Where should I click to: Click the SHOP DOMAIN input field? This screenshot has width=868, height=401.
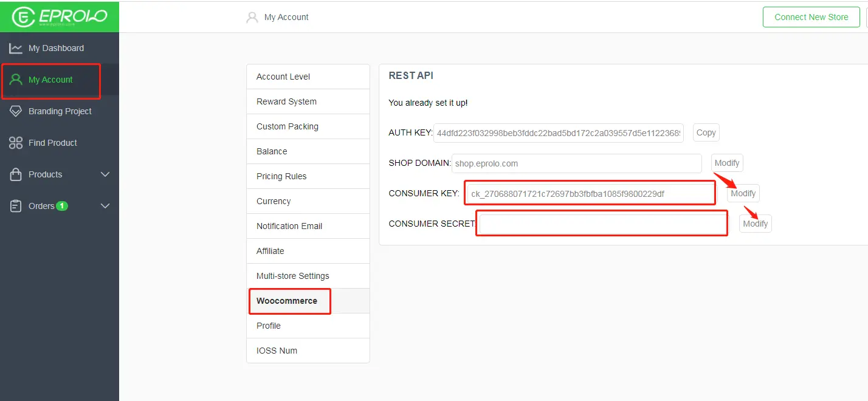577,163
